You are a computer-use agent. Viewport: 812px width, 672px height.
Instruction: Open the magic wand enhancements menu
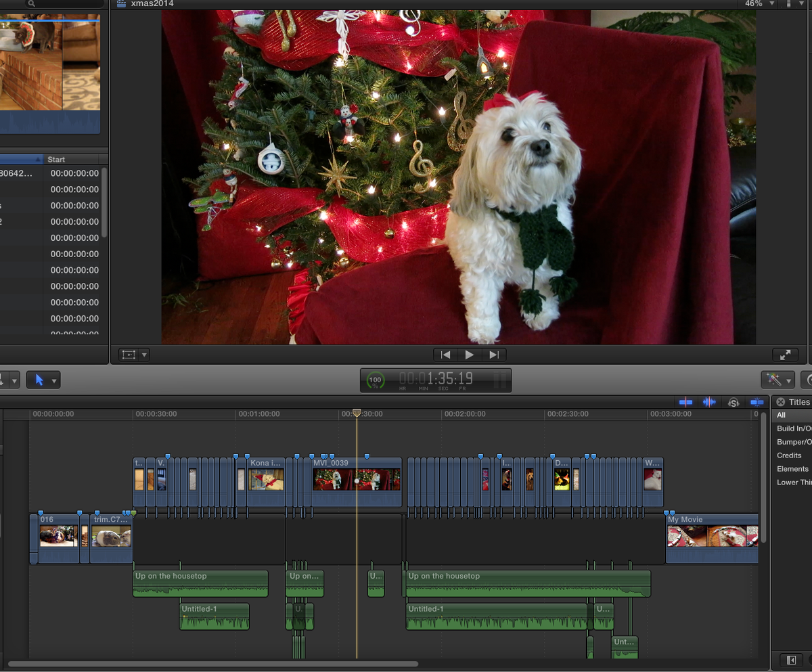(777, 380)
